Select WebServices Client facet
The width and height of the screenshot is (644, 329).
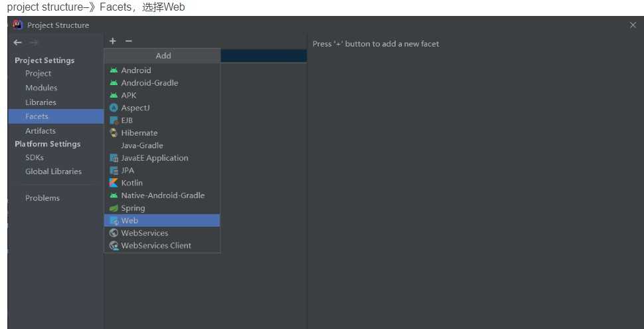click(162, 245)
